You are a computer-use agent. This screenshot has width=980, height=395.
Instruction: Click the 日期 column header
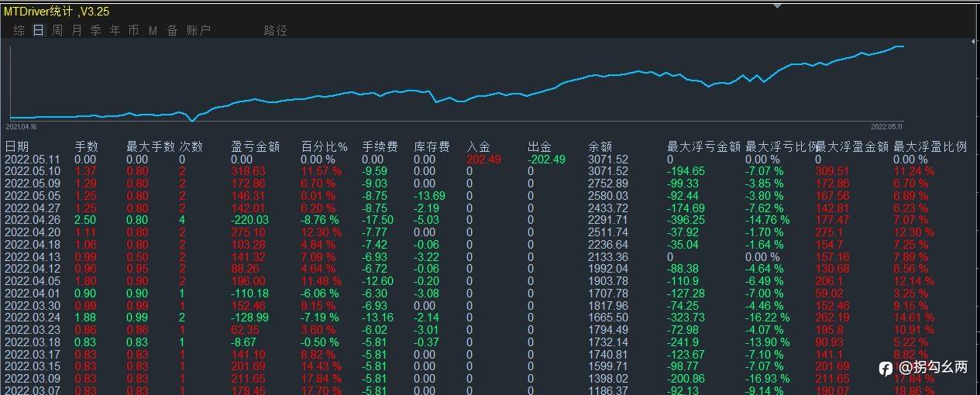click(x=17, y=146)
